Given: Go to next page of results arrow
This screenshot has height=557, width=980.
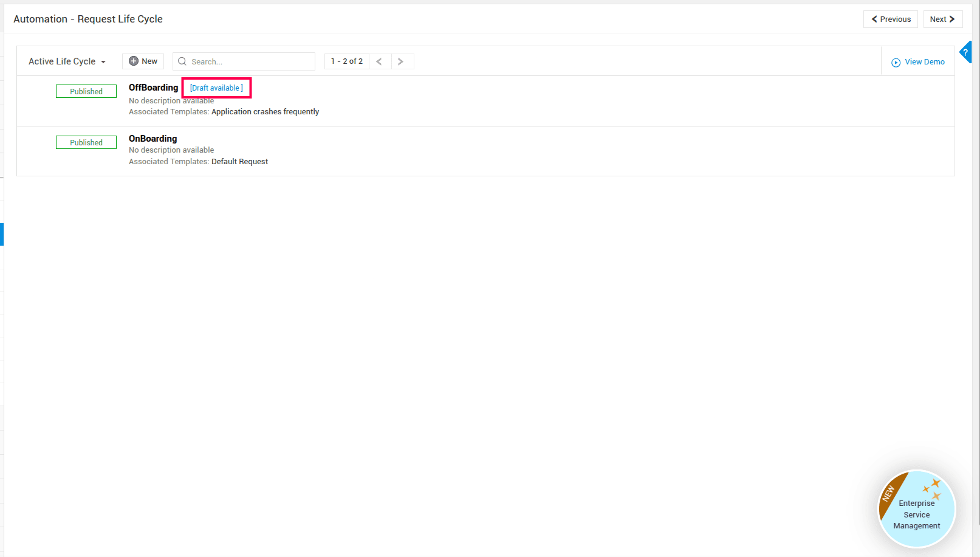Looking at the screenshot, I should click(401, 61).
